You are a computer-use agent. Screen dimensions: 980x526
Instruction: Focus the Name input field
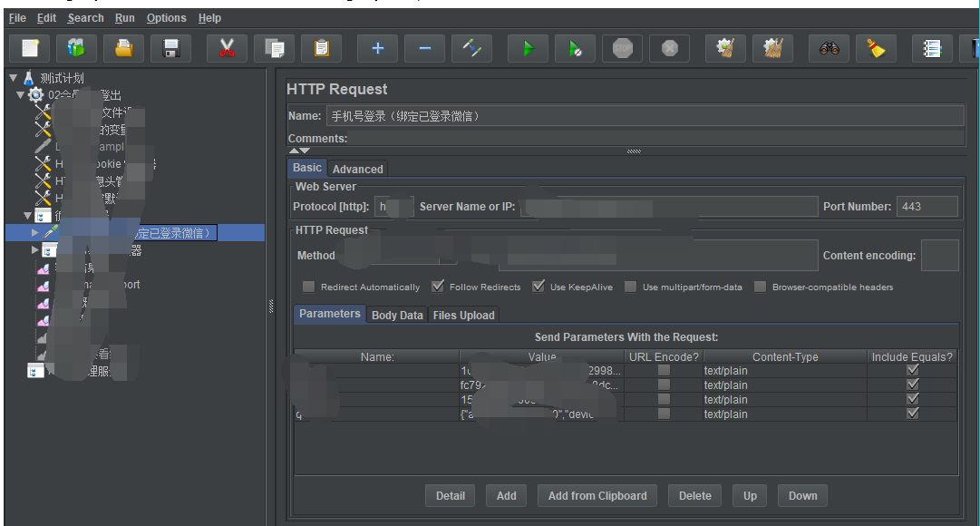click(645, 116)
